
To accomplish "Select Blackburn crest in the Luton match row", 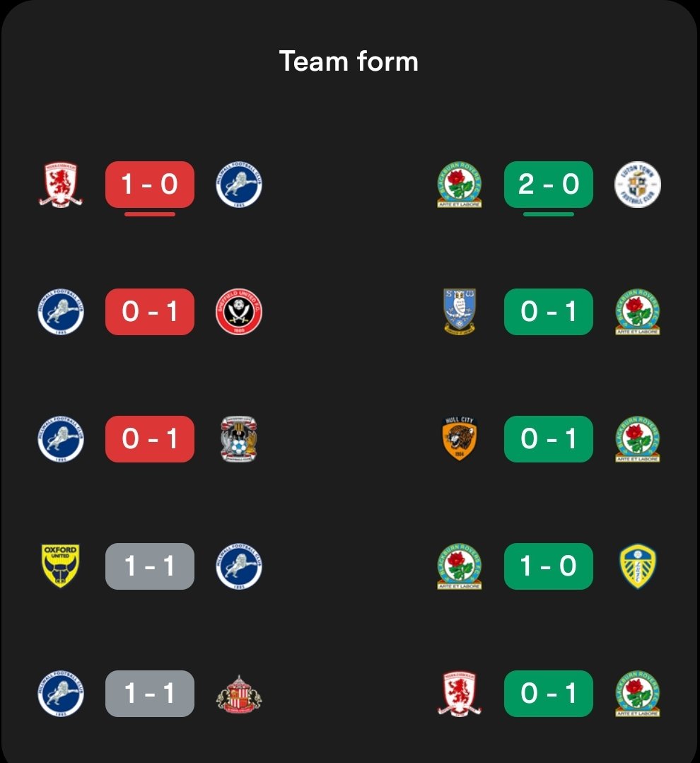I will tap(460, 185).
